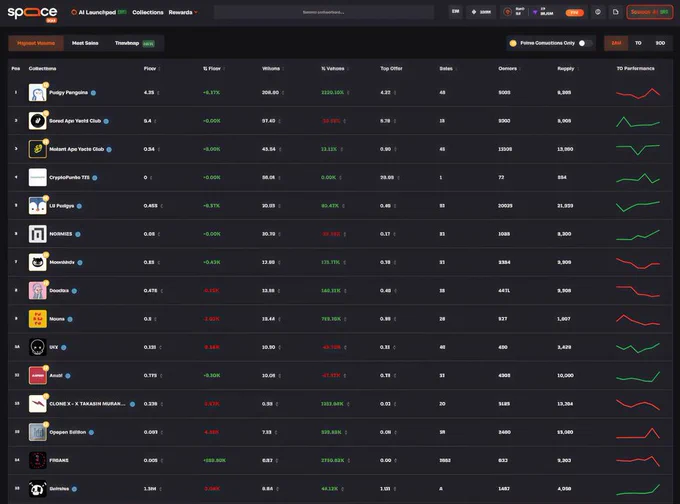Click the 7D Performance column header
The width and height of the screenshot is (680, 504).
pyautogui.click(x=635, y=69)
